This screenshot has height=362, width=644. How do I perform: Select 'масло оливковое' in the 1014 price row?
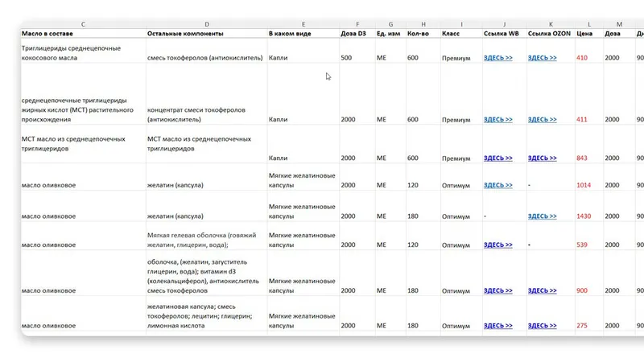[x=84, y=177]
